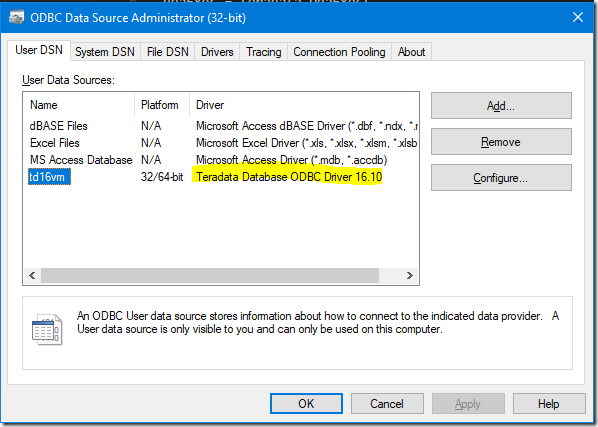Screen dimensions: 598x427
Task: Click the Remove button
Action: (501, 142)
